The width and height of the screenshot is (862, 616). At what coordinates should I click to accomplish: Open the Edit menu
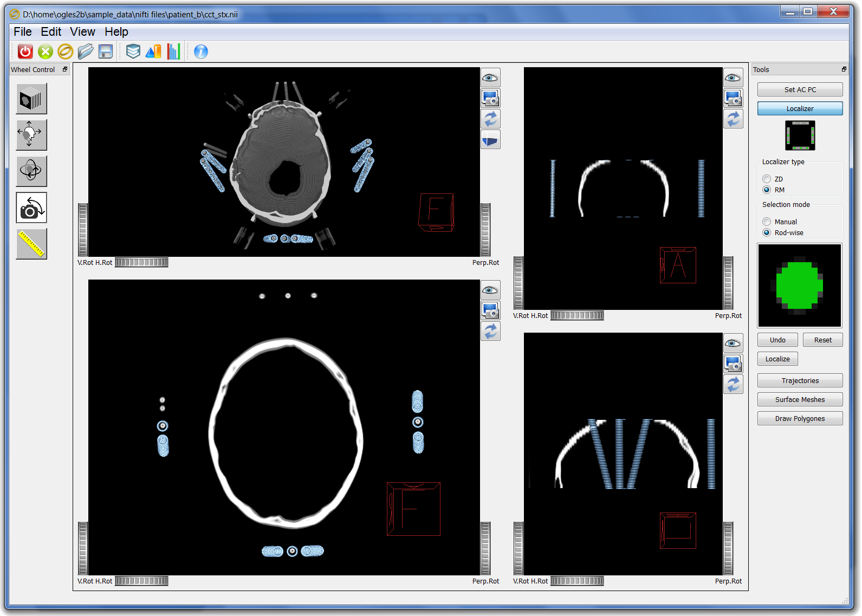51,32
